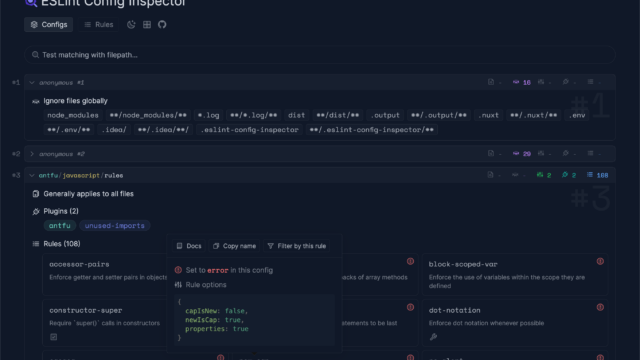The width and height of the screenshot is (640, 360).
Task: Click the grid view icon in header
Action: (147, 24)
